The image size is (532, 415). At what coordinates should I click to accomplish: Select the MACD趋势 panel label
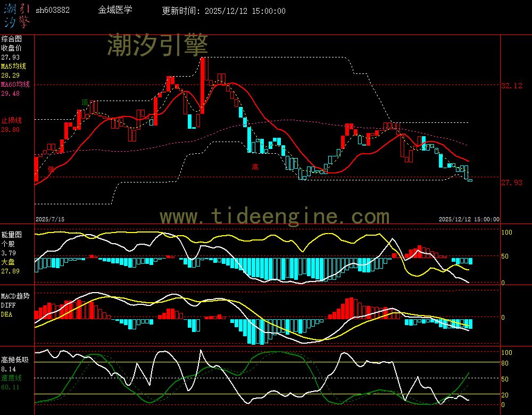click(x=15, y=295)
